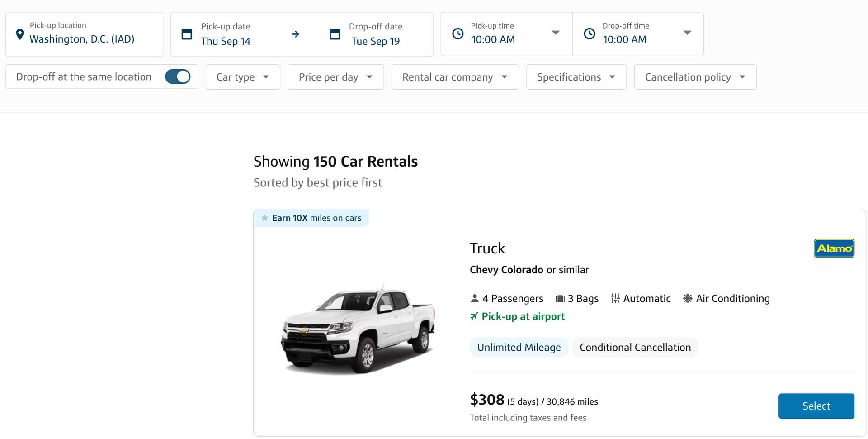Click the calendar icon beside Thu Sep 14
Viewport: 868px width, 439px height.
(186, 34)
